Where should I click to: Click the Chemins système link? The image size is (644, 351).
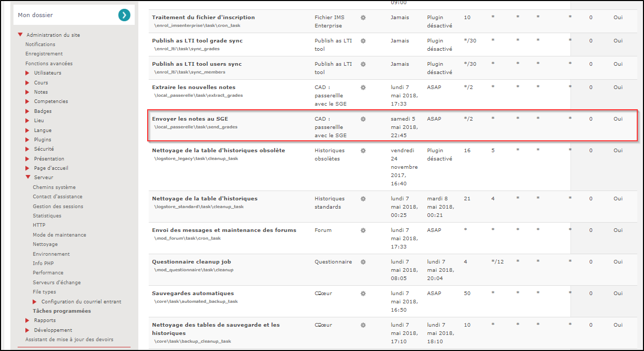(x=54, y=187)
